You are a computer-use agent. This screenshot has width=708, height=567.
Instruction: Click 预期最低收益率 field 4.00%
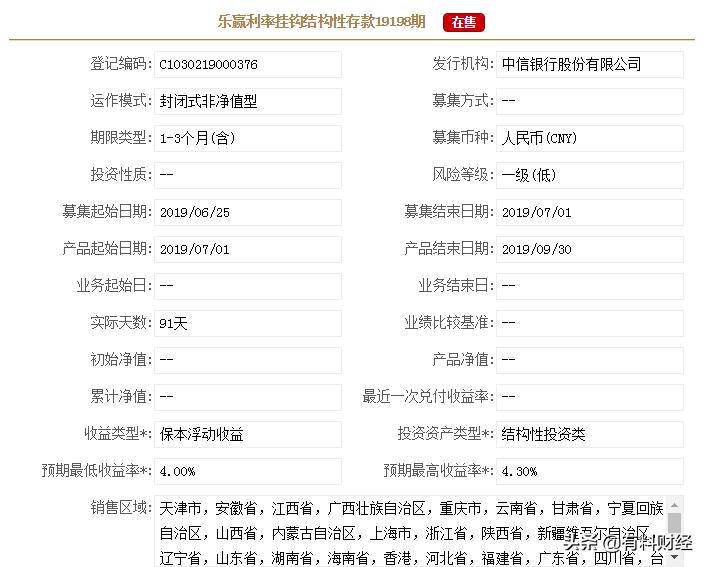(248, 471)
